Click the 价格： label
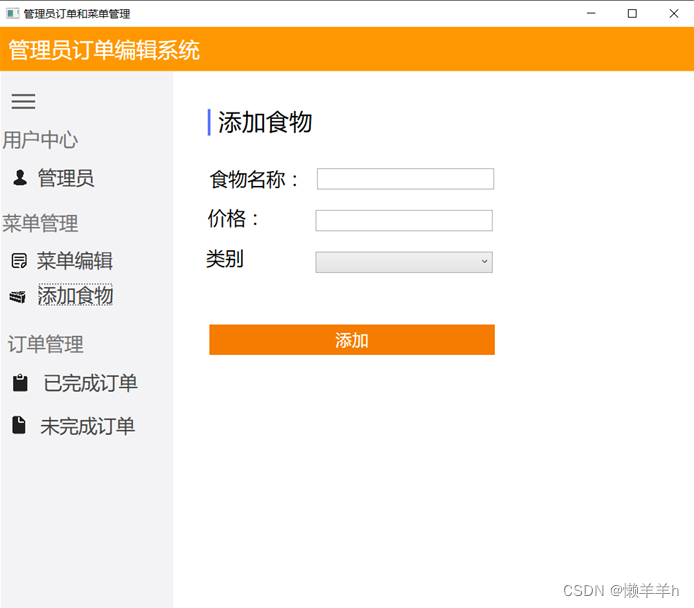The image size is (694, 608). click(x=234, y=218)
